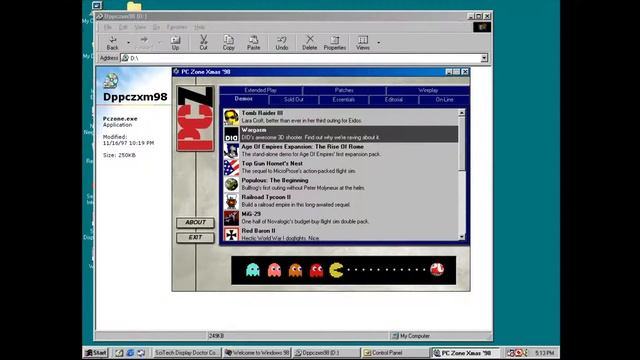Open the Favorites menu in Explorer

[177, 27]
